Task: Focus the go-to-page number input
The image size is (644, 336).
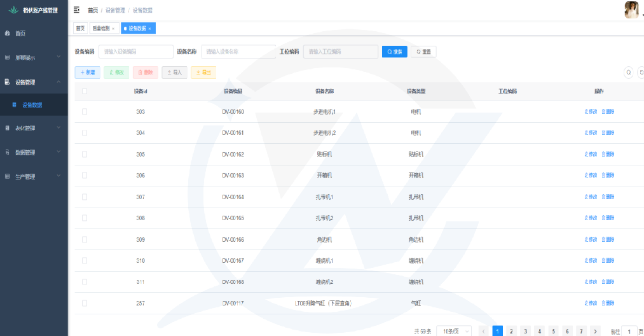Action: point(629,332)
